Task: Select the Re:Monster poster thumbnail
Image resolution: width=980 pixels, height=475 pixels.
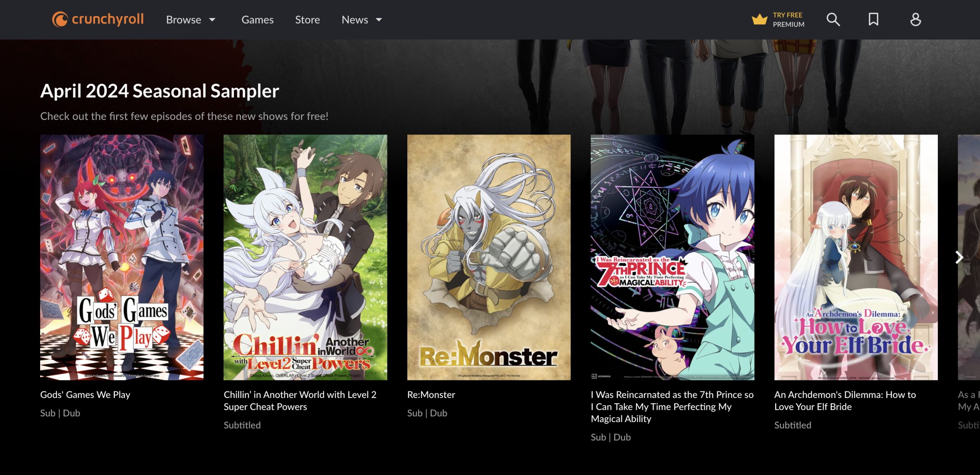Action: click(x=489, y=257)
